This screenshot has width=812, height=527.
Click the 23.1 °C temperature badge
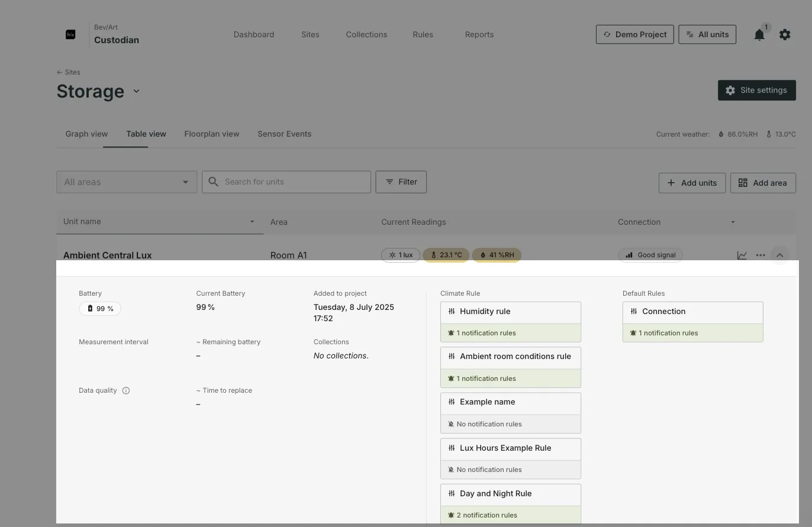446,255
